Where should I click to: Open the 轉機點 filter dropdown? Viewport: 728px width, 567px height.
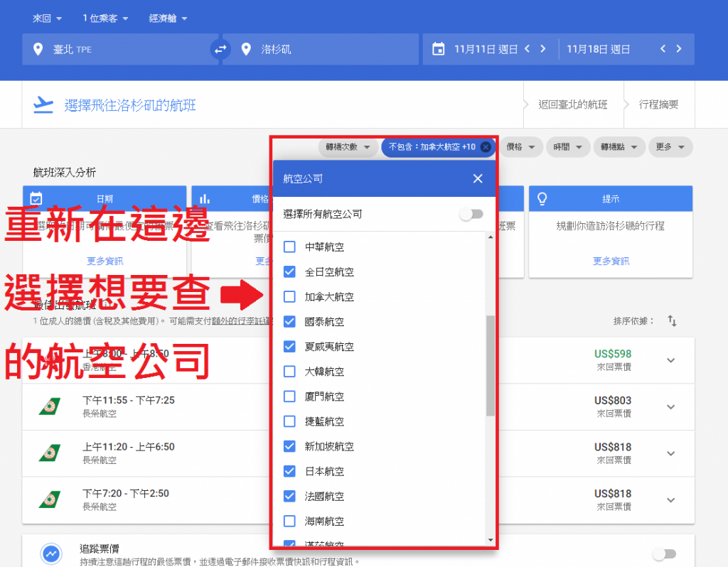point(619,147)
